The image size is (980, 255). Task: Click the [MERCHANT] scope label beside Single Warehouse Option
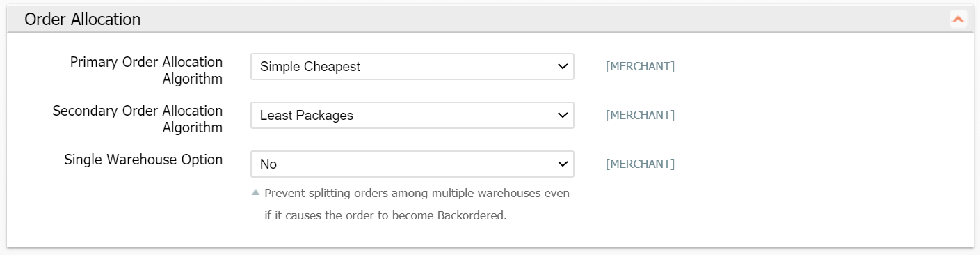[x=640, y=164]
